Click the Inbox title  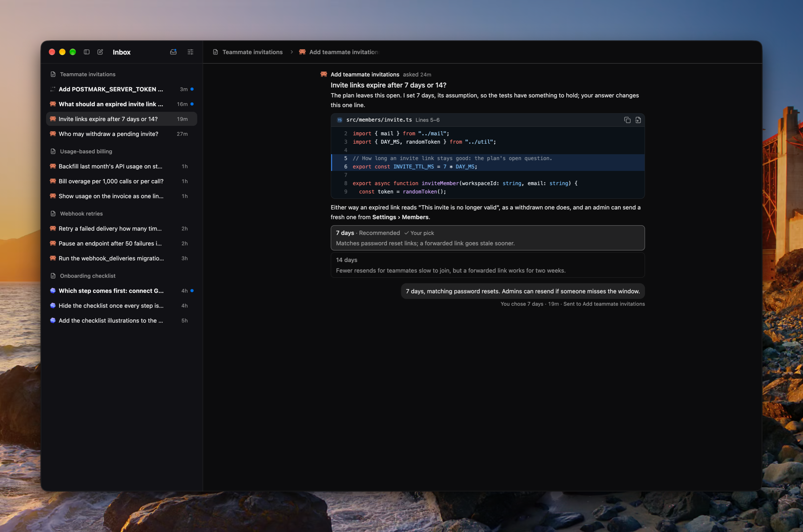pyautogui.click(x=121, y=52)
